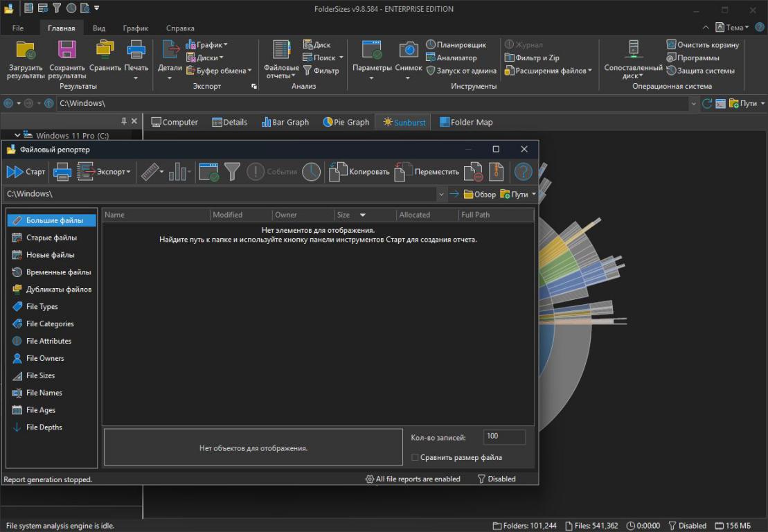The height and width of the screenshot is (532, 768).
Task: Open the Вид ribbon tab
Action: coord(99,28)
